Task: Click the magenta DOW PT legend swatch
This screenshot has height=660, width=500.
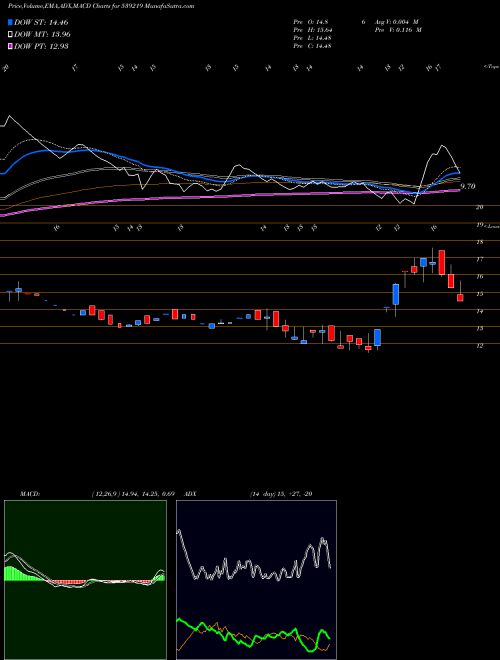Action: pyautogui.click(x=10, y=46)
